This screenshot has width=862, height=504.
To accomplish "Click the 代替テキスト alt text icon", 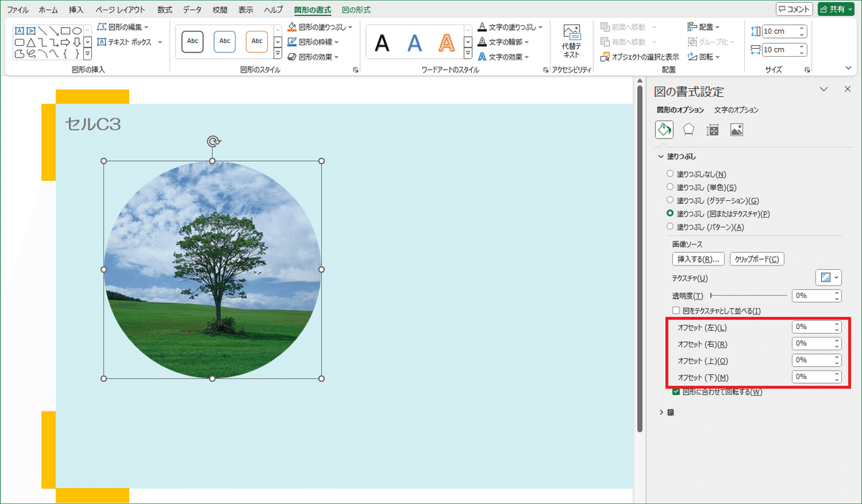I will 572,42.
